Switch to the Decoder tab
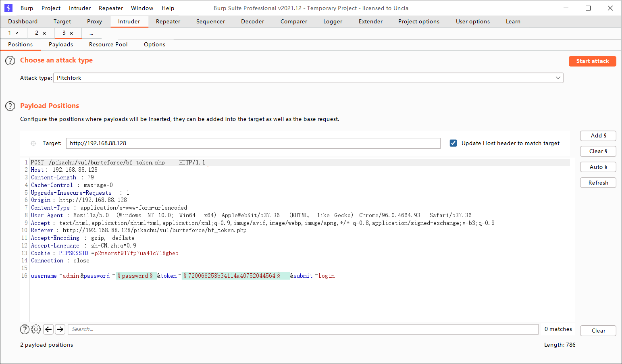The width and height of the screenshot is (622, 364). [253, 21]
